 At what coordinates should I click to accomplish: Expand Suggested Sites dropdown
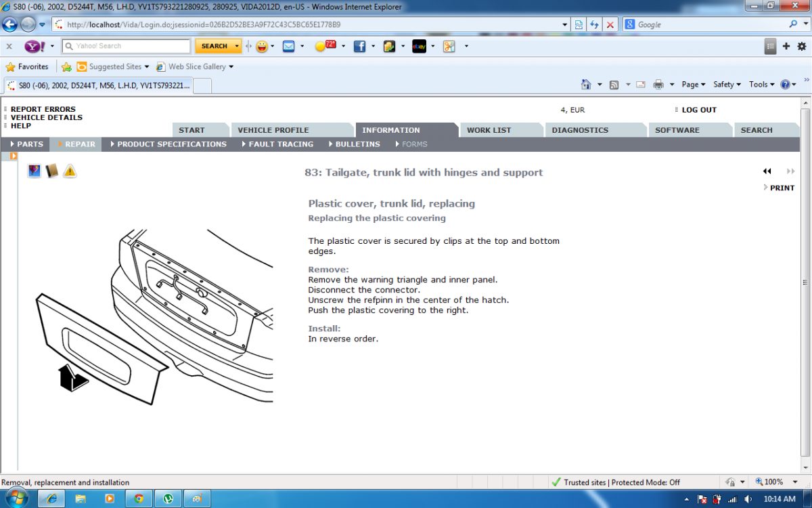147,67
